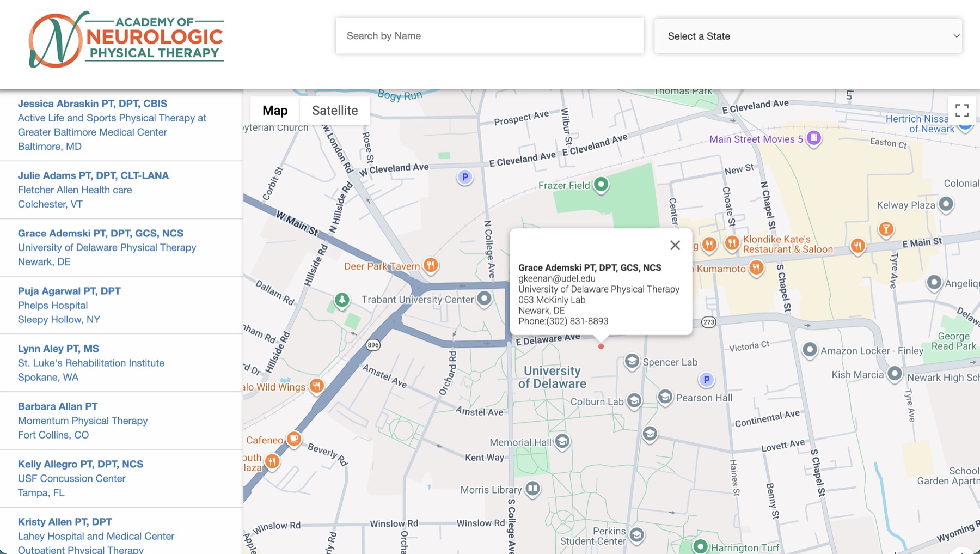The image size is (980, 554).
Task: Click the Angelique map pin
Action: [934, 283]
